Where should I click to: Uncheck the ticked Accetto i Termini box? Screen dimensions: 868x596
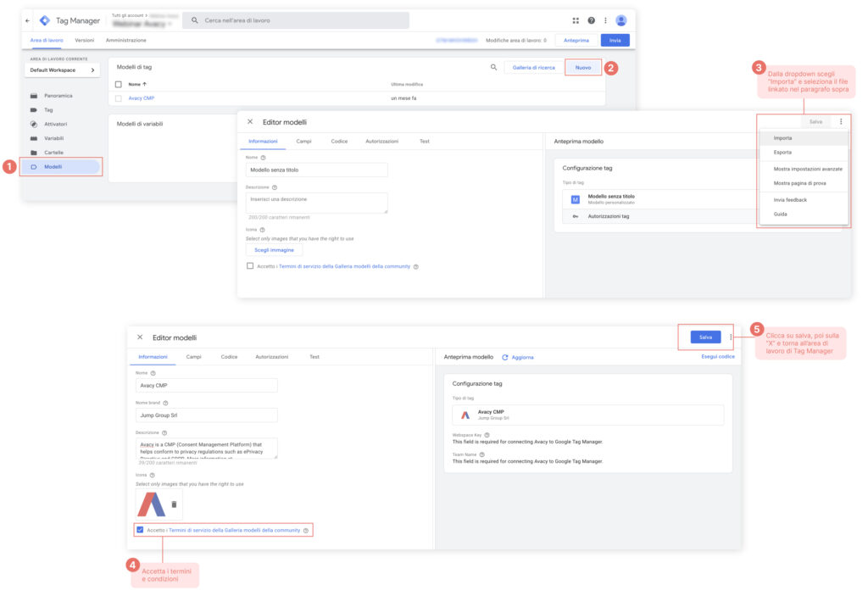(140, 530)
